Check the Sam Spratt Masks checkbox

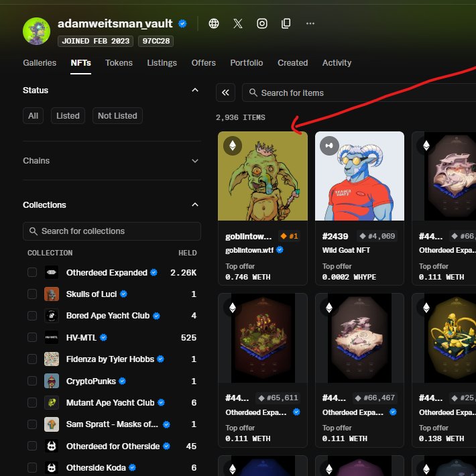click(x=32, y=424)
